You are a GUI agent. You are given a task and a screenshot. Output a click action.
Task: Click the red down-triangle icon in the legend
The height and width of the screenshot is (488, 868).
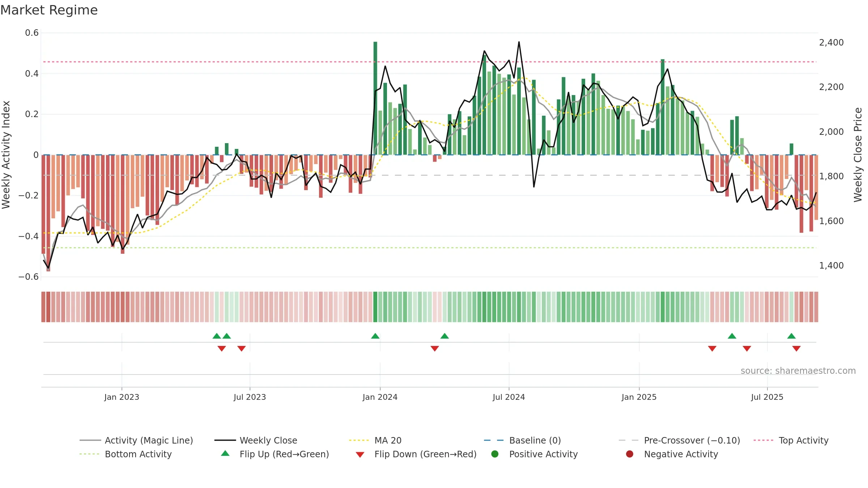(360, 454)
